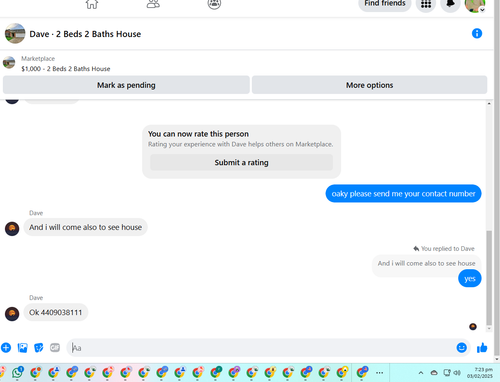Click the Marketplace label above the listing
This screenshot has width=500, height=382.
coord(38,59)
